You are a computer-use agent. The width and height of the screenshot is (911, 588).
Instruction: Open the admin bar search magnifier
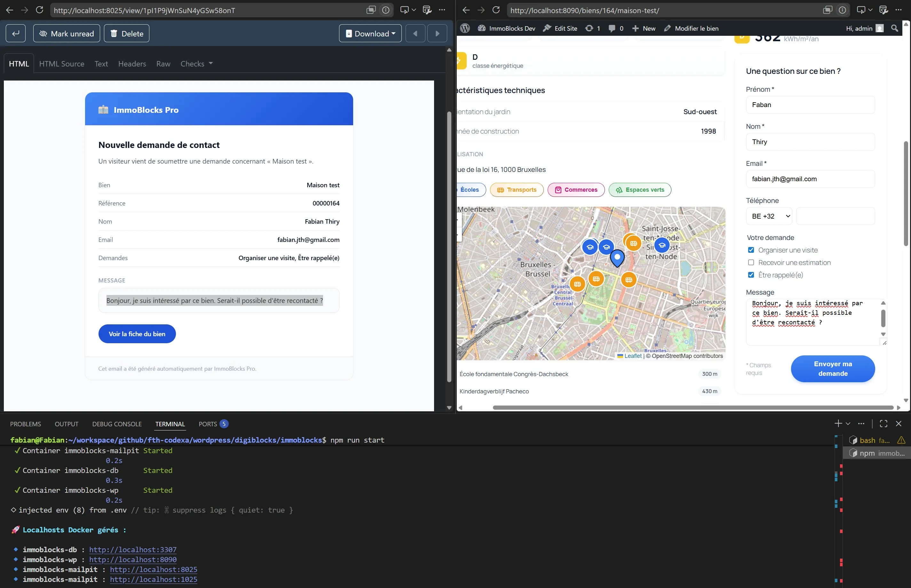pos(894,28)
